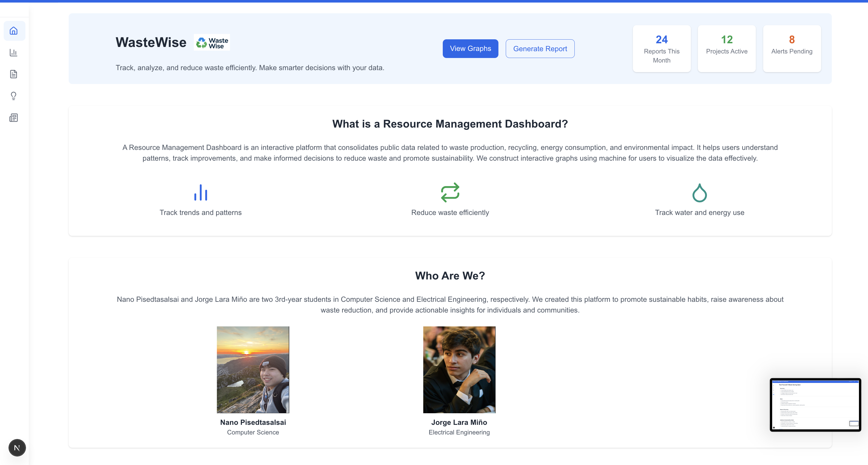Click the WasteWise heading title
Screen dimensions: 868x465
point(151,42)
